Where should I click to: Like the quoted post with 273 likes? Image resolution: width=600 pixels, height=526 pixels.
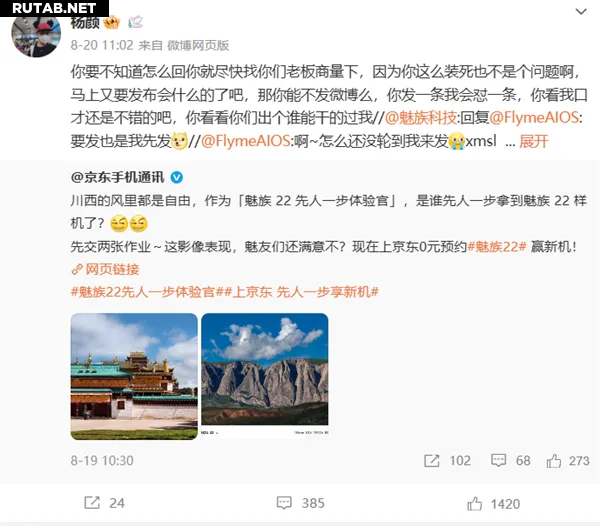pyautogui.click(x=554, y=461)
